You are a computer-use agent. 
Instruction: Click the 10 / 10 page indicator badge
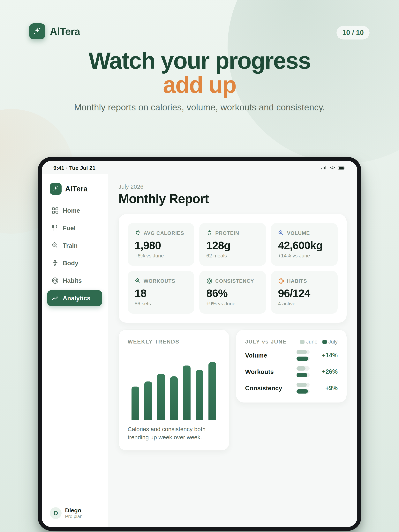(x=353, y=33)
